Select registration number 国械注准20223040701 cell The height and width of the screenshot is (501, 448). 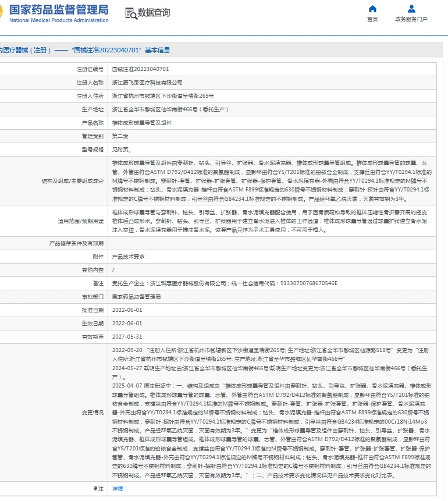click(140, 69)
